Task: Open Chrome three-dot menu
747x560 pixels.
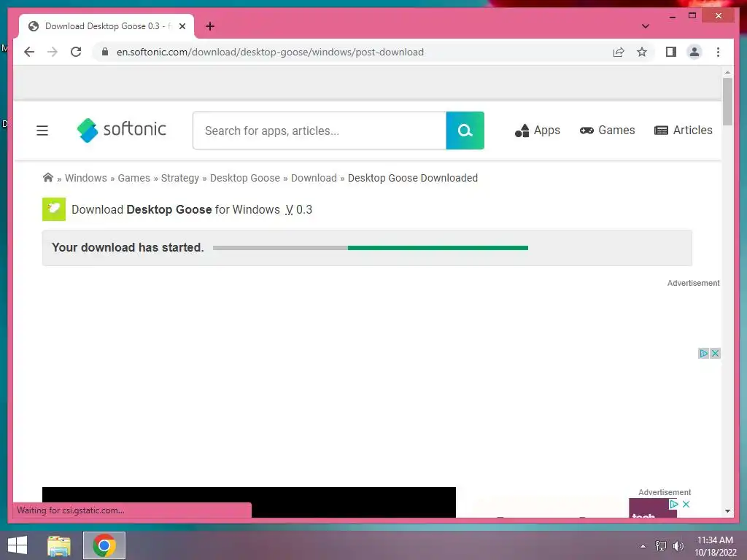Action: (718, 52)
